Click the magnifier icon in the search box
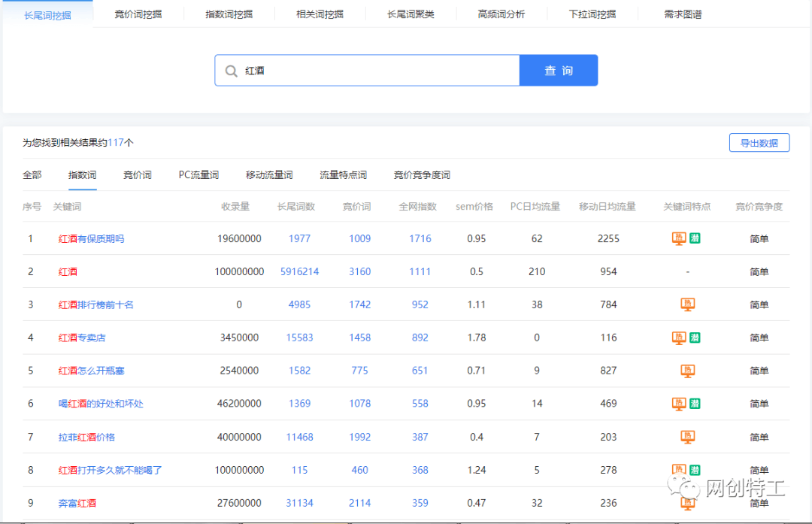This screenshot has height=524, width=812. (232, 70)
